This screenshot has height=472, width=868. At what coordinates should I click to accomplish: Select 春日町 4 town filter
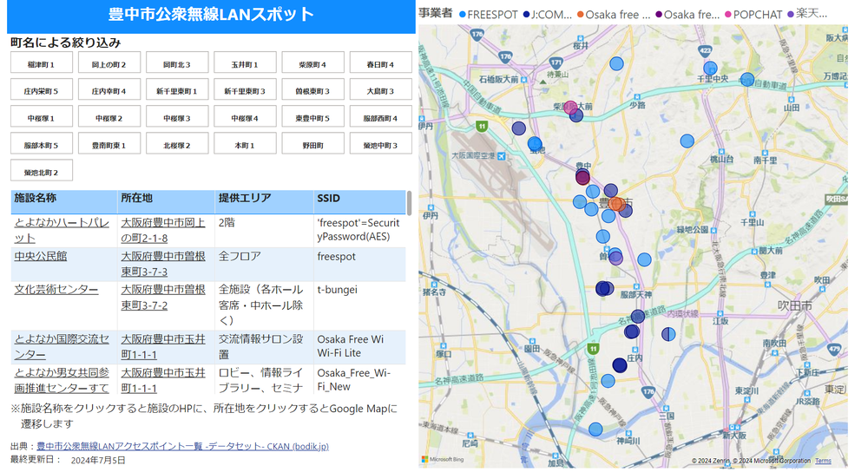pos(381,63)
